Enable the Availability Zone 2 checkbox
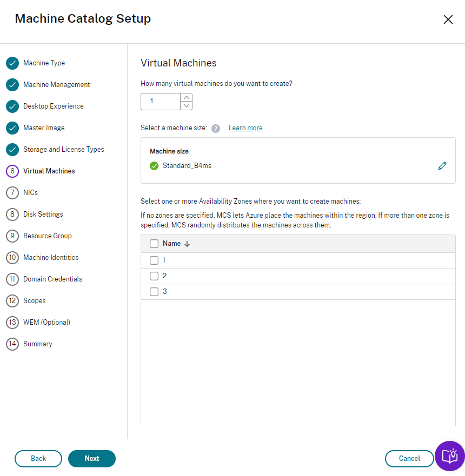This screenshot has width=465, height=476. click(x=154, y=276)
